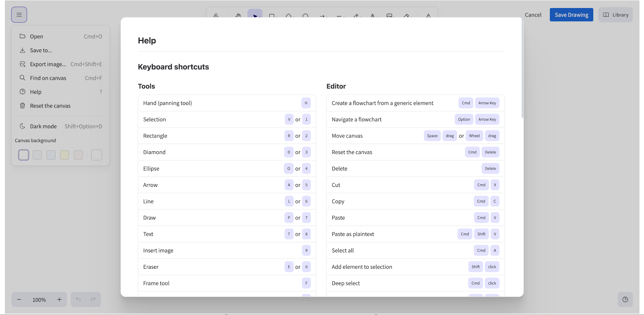Click the 'Cut' shortcut row label

click(336, 185)
